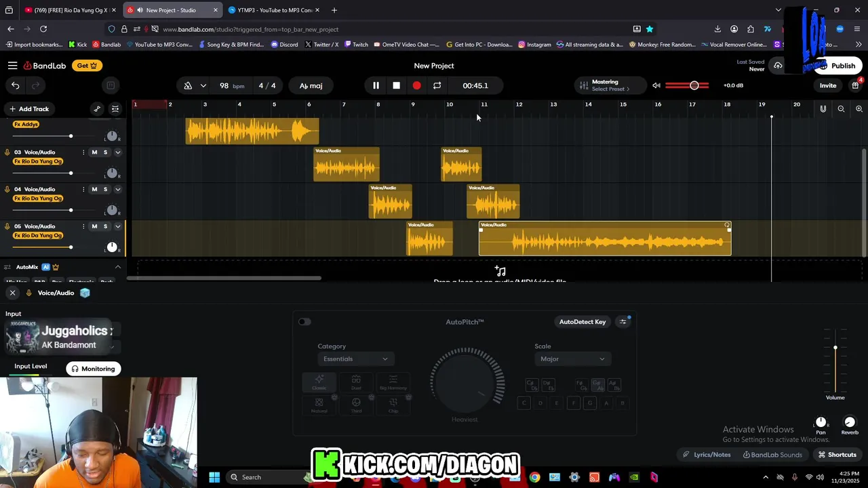
Task: Click the Fx Addys effects tag
Action: (x=26, y=125)
